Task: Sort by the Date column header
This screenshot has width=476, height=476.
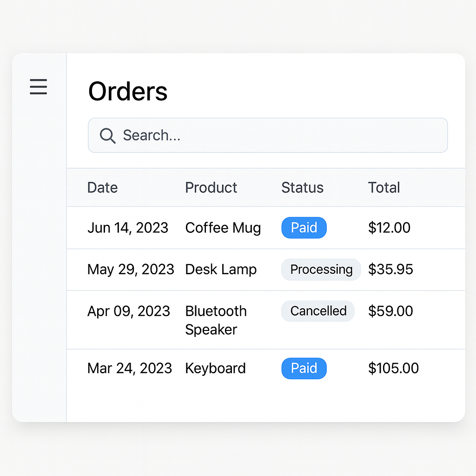Action: [x=102, y=188]
